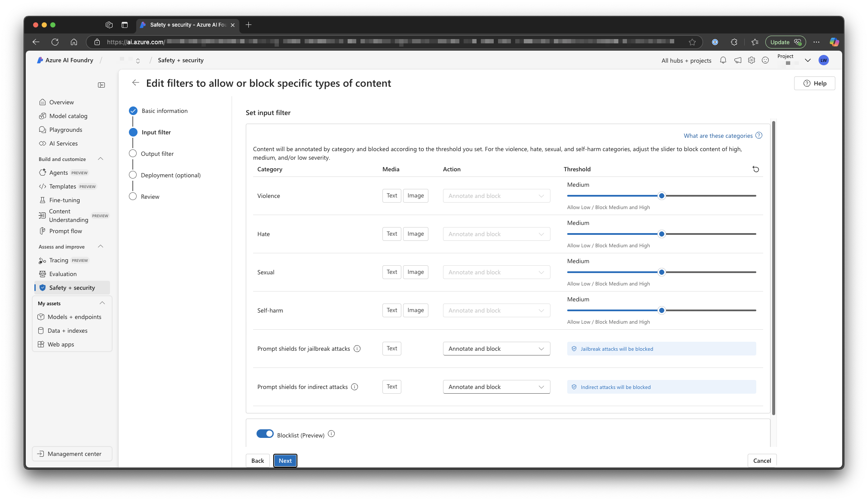Go to the Output filter step

(x=157, y=154)
